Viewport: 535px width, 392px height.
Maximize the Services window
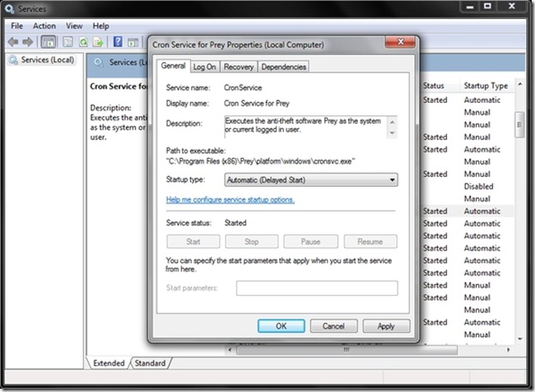[x=488, y=6]
